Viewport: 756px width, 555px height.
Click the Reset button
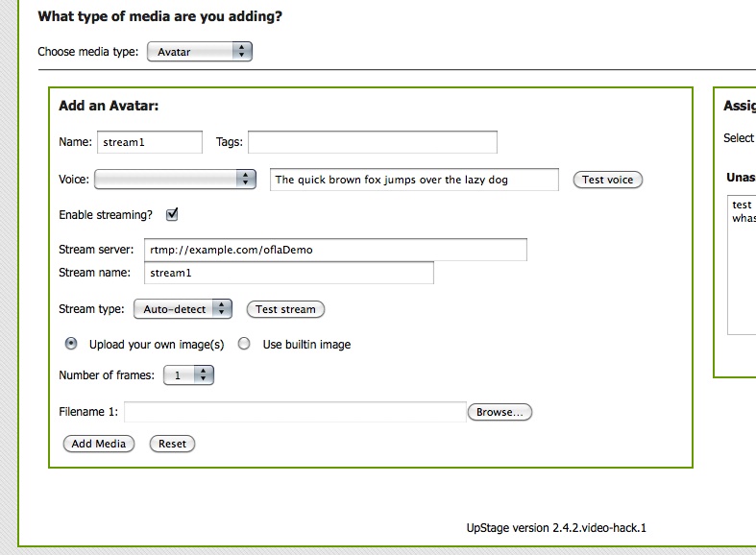click(172, 444)
